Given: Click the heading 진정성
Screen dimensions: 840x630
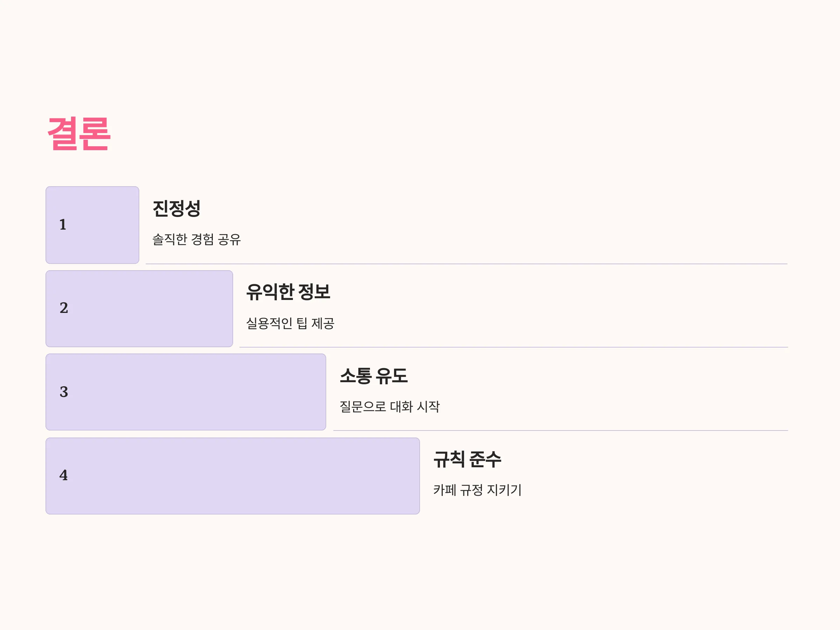Looking at the screenshot, I should (177, 209).
